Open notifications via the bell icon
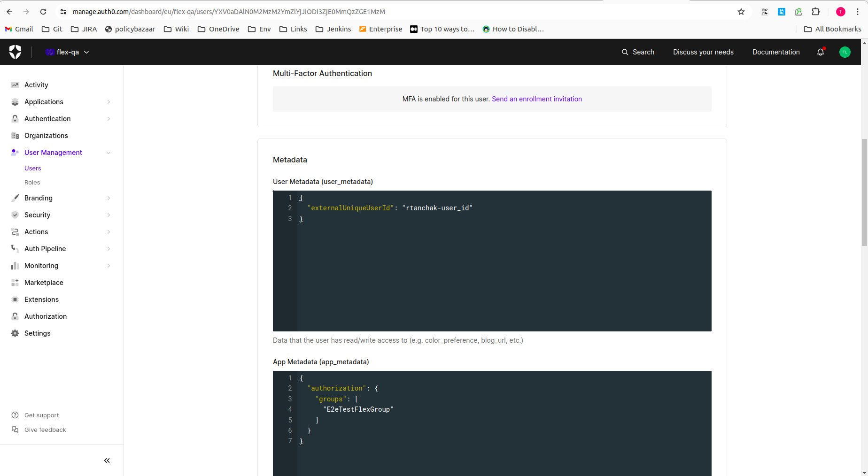The image size is (868, 476). point(821,52)
